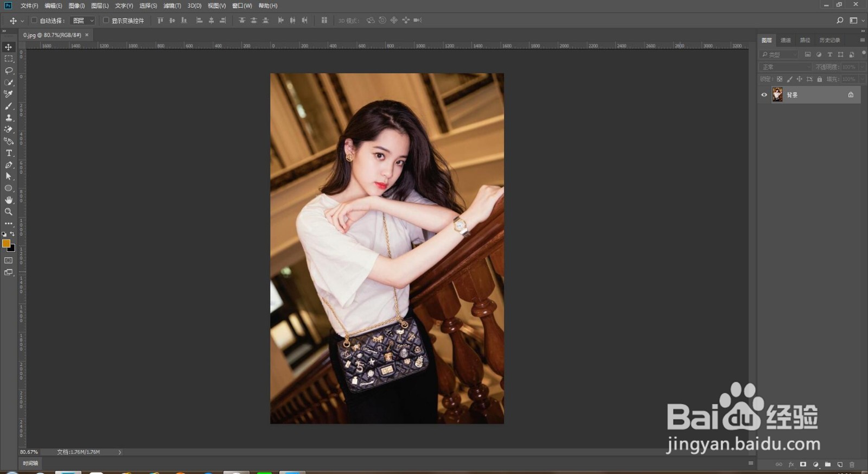Toggle Quick Mask mode

click(x=9, y=261)
